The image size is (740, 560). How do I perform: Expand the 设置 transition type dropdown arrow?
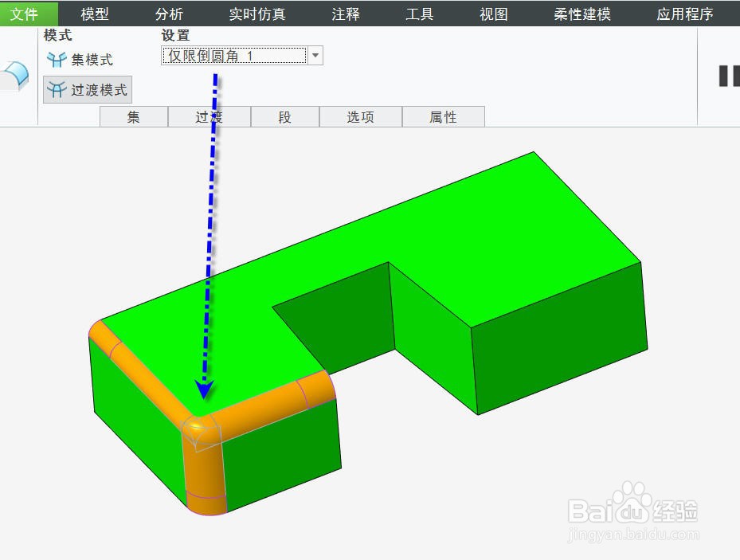point(315,56)
